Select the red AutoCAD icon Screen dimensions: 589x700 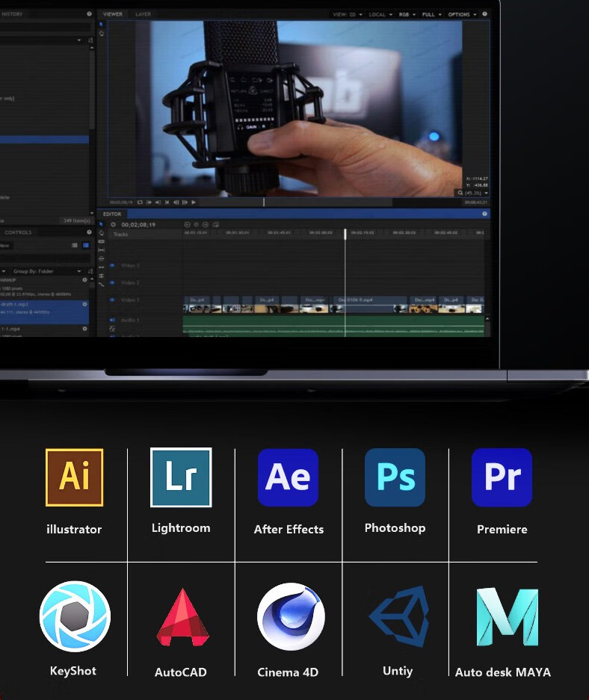pos(182,617)
